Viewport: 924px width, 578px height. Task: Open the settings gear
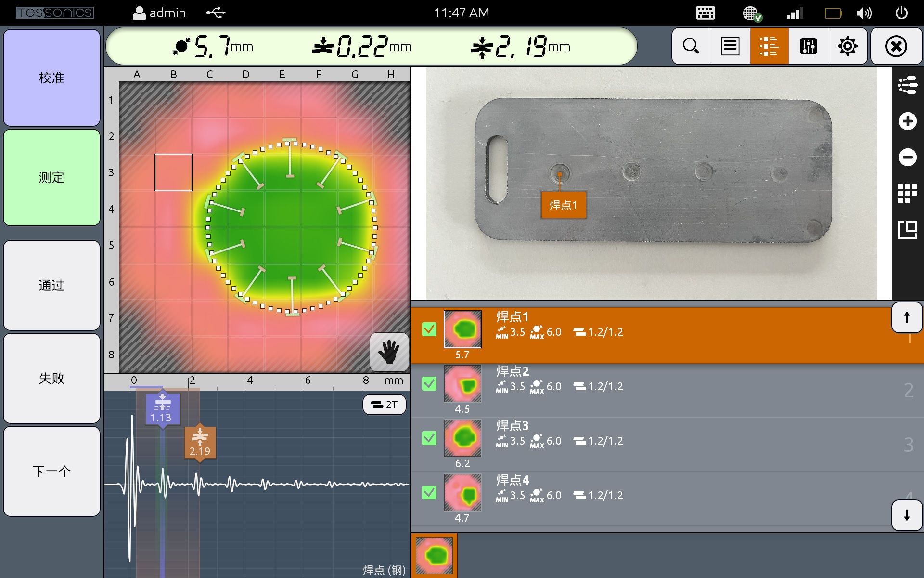847,46
